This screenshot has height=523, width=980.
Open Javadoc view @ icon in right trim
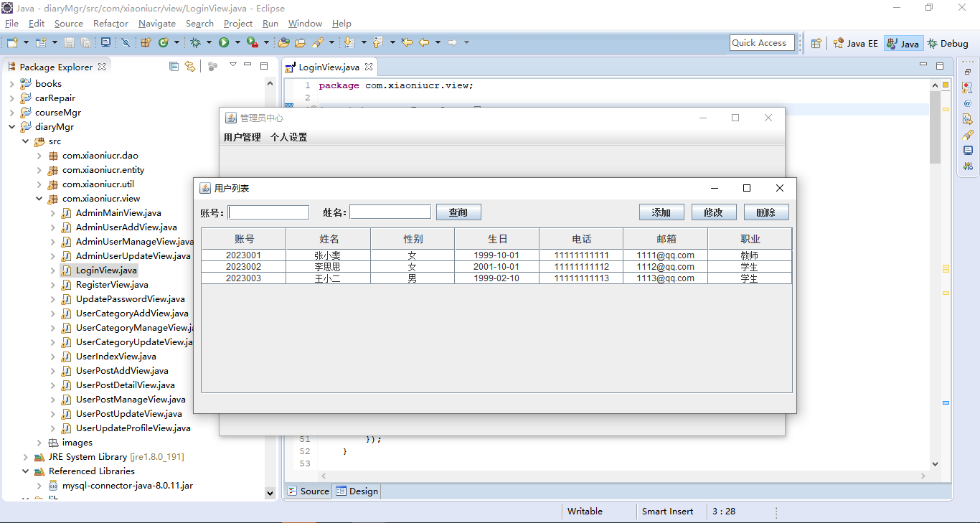point(968,103)
